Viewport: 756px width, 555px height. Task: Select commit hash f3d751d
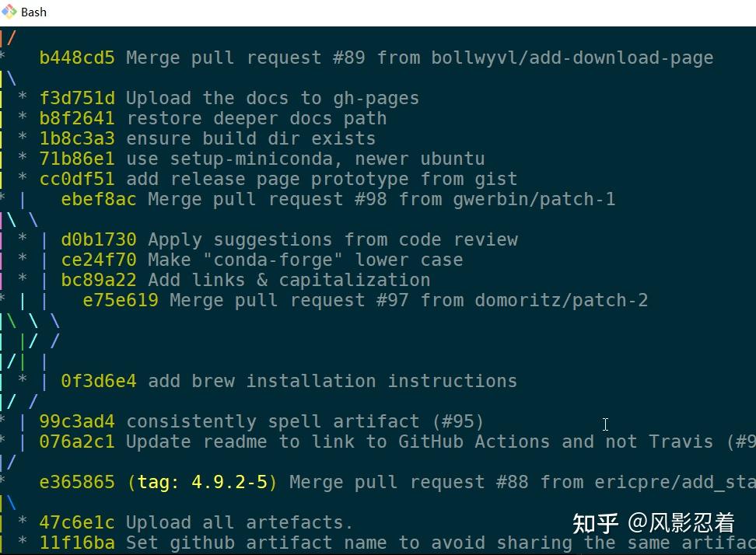coord(77,98)
